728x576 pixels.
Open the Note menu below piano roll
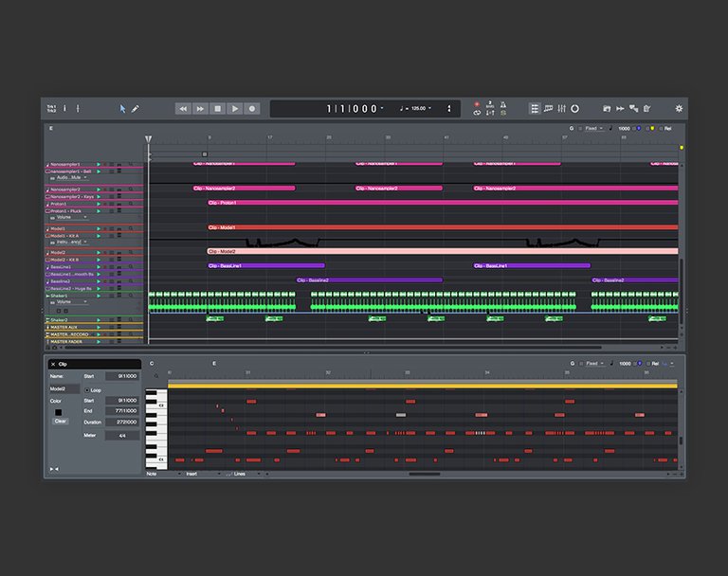(163, 474)
